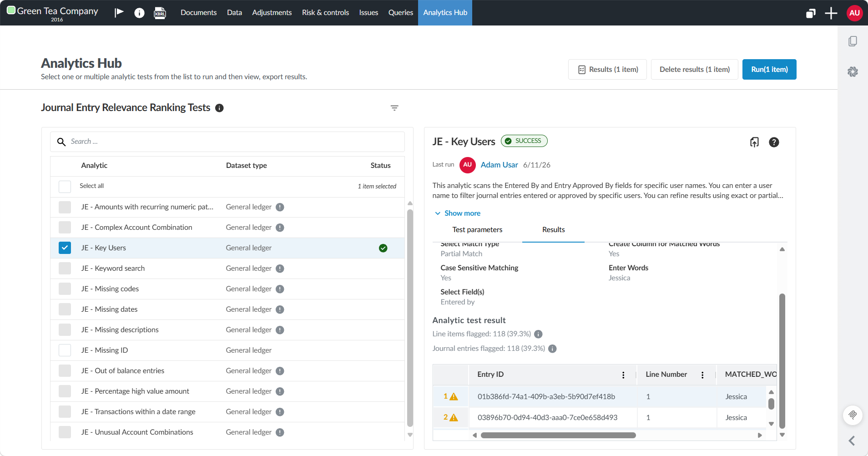
Task: Open the engagement info icon in top bar
Action: point(139,13)
